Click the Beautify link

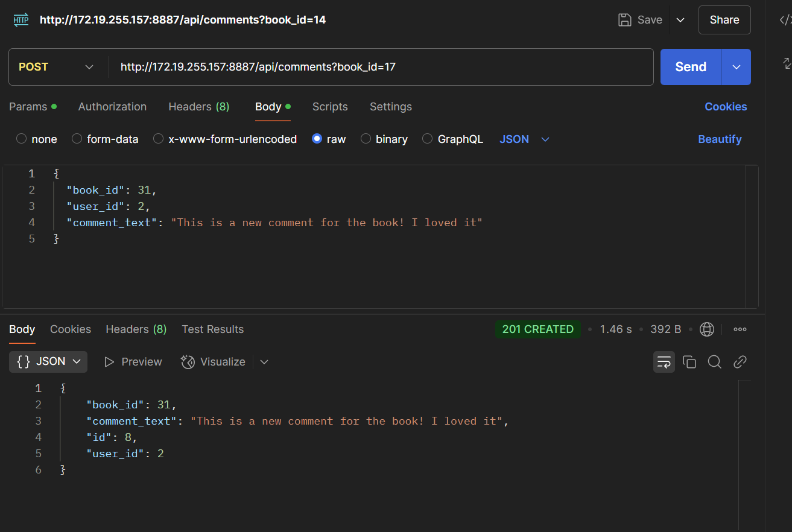point(720,139)
